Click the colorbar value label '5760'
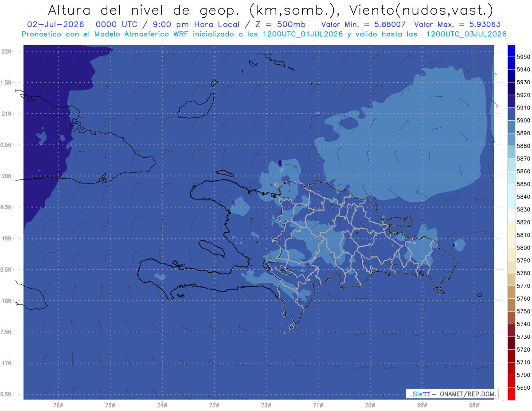This screenshot has height=411, width=532. [x=523, y=298]
